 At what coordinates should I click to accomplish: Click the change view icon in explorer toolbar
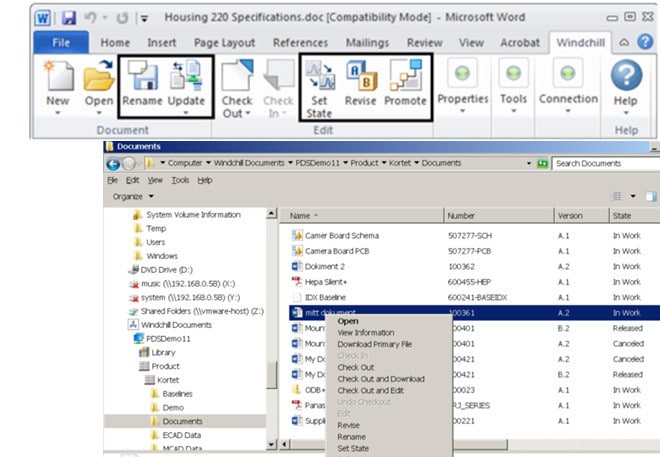pyautogui.click(x=616, y=197)
